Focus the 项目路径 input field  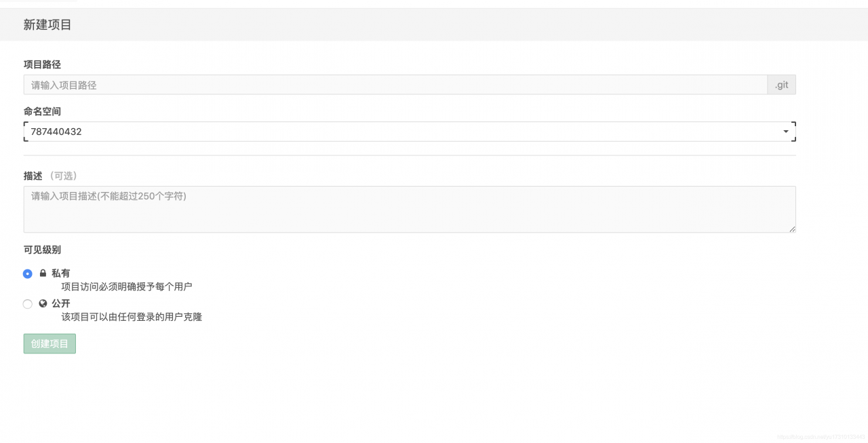tap(395, 85)
